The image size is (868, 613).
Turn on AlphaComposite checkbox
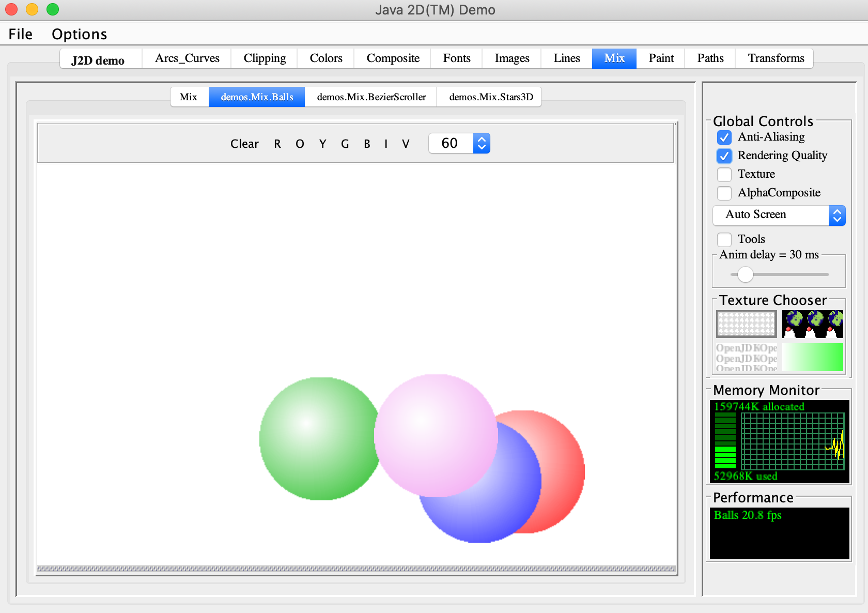tap(724, 193)
